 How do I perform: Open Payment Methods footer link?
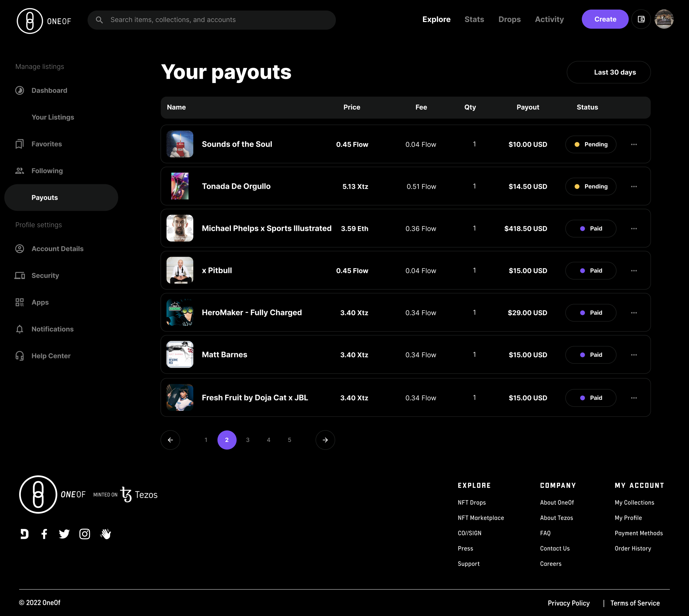pyautogui.click(x=639, y=533)
